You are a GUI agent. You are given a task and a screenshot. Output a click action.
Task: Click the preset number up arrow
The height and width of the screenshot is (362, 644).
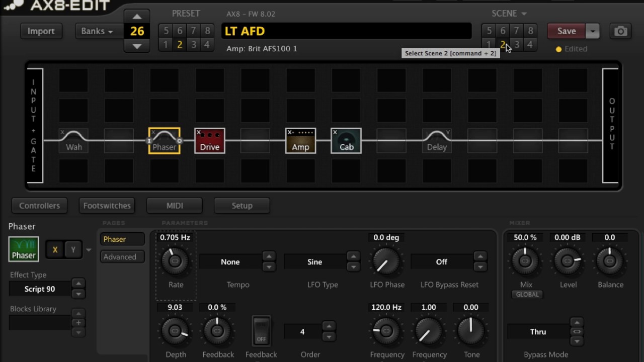[137, 16]
